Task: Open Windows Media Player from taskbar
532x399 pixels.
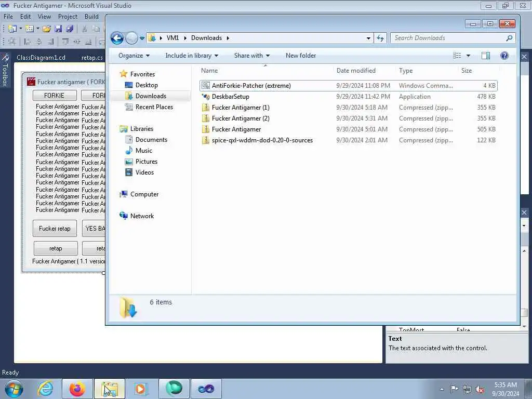Action: 140,389
